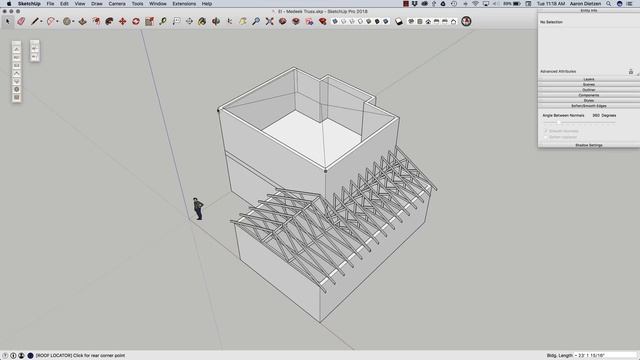The height and width of the screenshot is (360, 640).
Task: Expand the Outliner tray panel
Action: (x=589, y=90)
